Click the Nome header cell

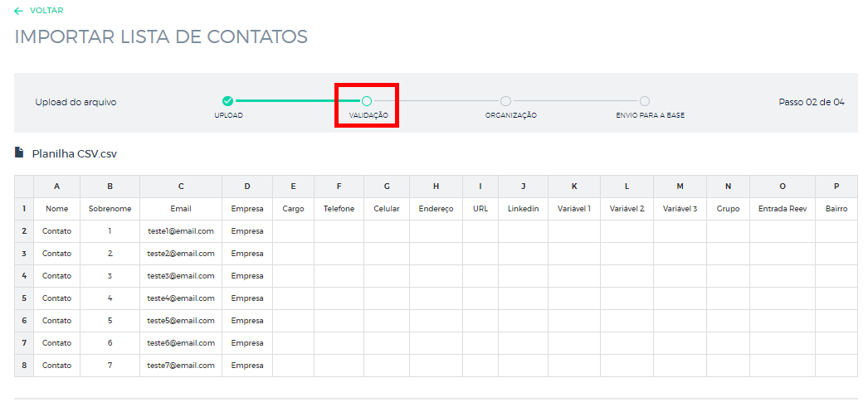57,209
